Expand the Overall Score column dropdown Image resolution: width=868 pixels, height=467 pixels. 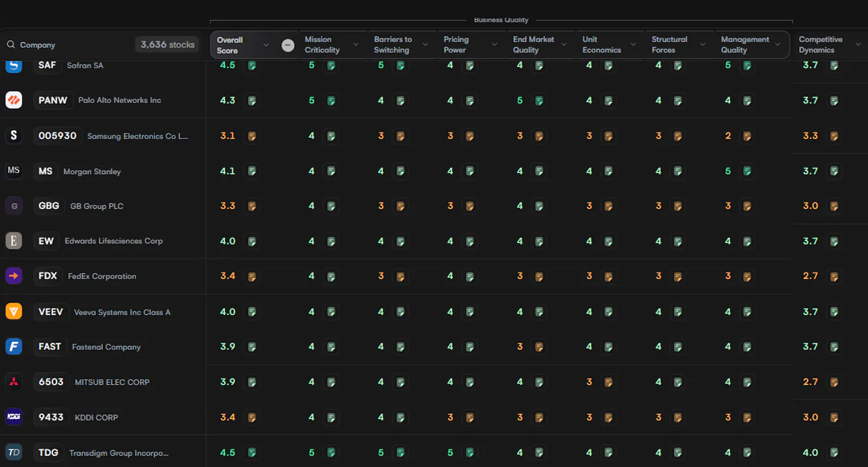coord(266,45)
